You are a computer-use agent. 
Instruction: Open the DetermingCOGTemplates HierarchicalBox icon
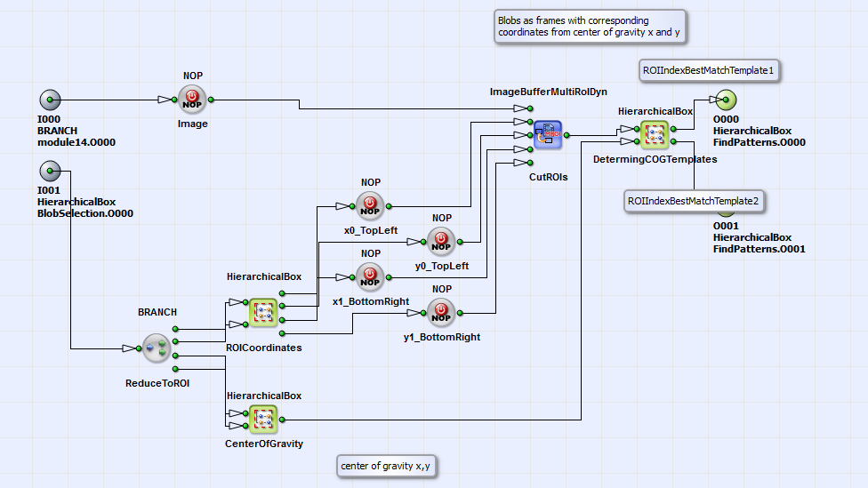click(x=655, y=135)
